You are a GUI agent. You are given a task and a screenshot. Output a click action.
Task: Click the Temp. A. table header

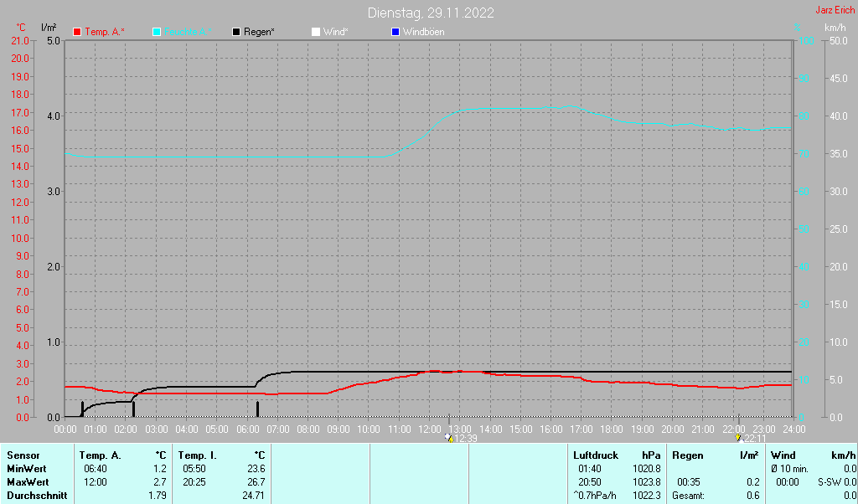101,455
